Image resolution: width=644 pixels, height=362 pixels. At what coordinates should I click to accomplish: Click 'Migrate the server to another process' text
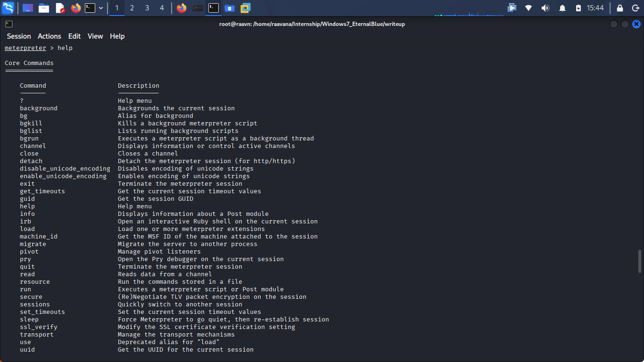pyautogui.click(x=188, y=244)
